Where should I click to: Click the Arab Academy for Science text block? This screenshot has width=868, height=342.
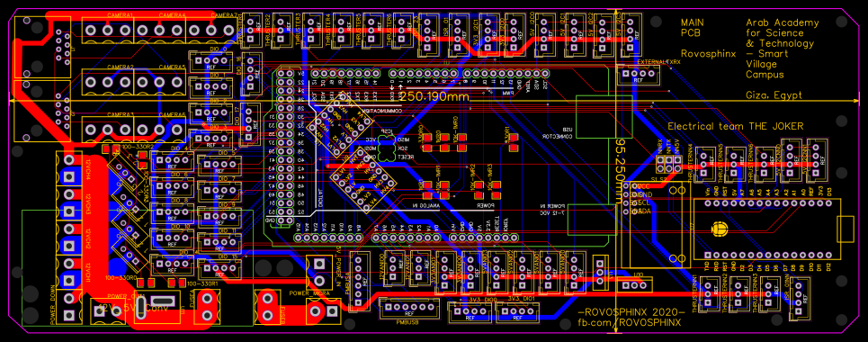(x=782, y=49)
